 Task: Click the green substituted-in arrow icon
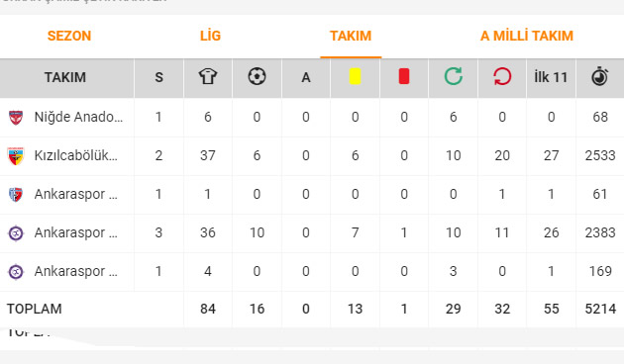[x=454, y=76]
